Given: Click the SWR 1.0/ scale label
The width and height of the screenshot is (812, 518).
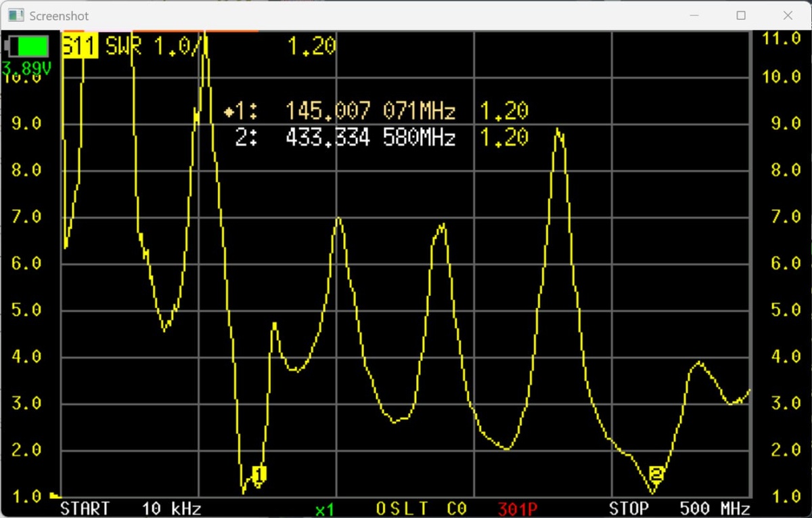Looking at the screenshot, I should pyautogui.click(x=154, y=46).
